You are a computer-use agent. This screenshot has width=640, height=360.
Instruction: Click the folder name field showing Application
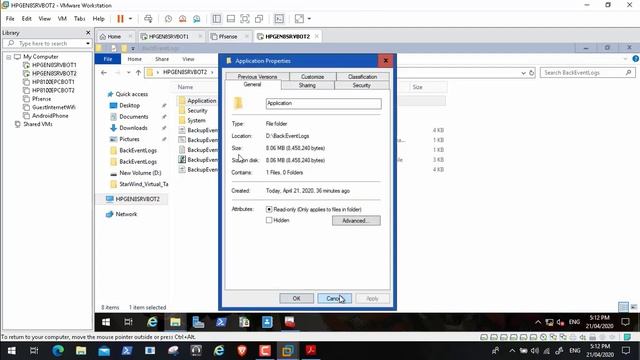pyautogui.click(x=323, y=103)
